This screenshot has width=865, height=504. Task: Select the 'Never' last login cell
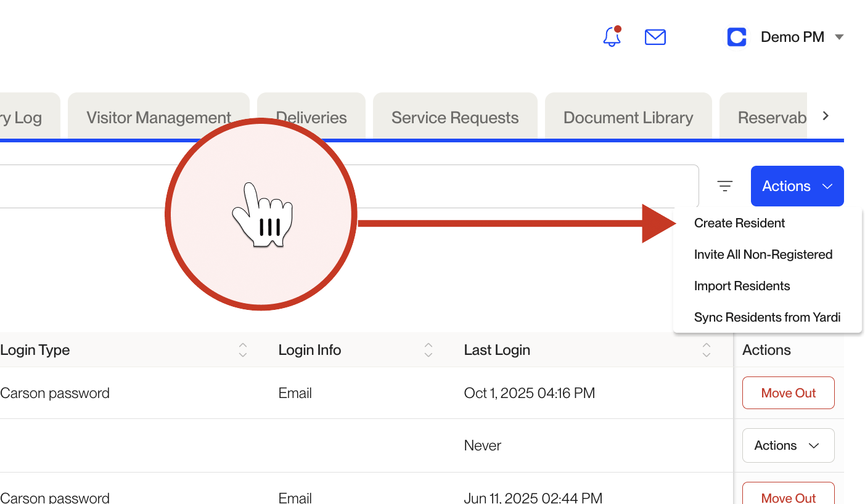click(483, 445)
